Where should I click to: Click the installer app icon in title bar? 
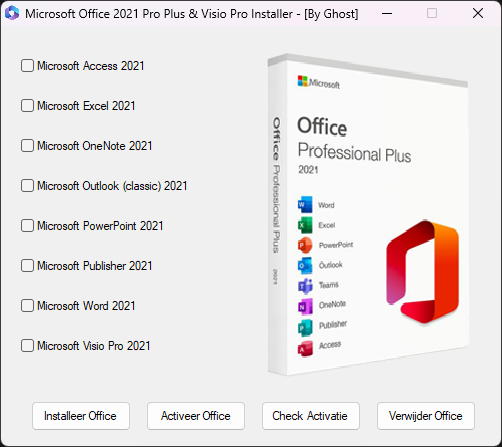[x=12, y=13]
